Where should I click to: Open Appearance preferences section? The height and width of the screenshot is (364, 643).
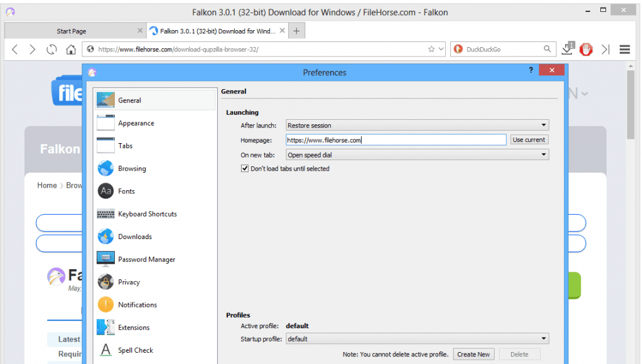156,123
